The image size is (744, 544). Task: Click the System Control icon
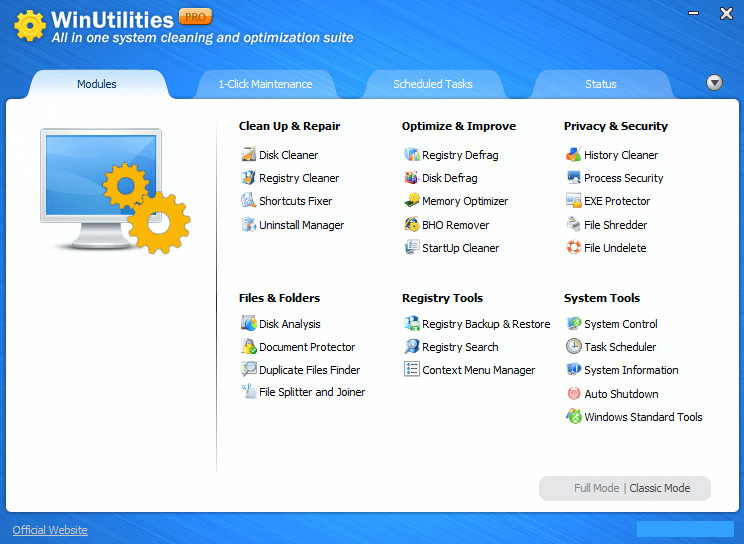pos(574,323)
